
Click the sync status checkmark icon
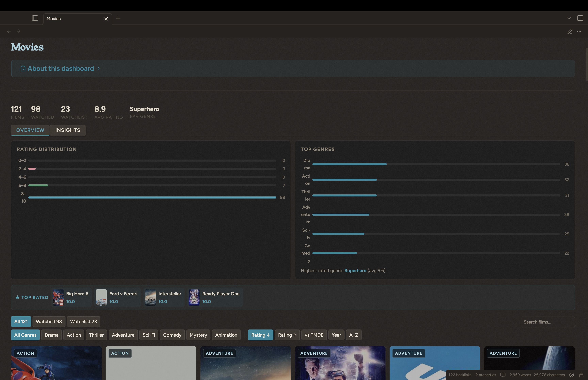tap(571, 375)
